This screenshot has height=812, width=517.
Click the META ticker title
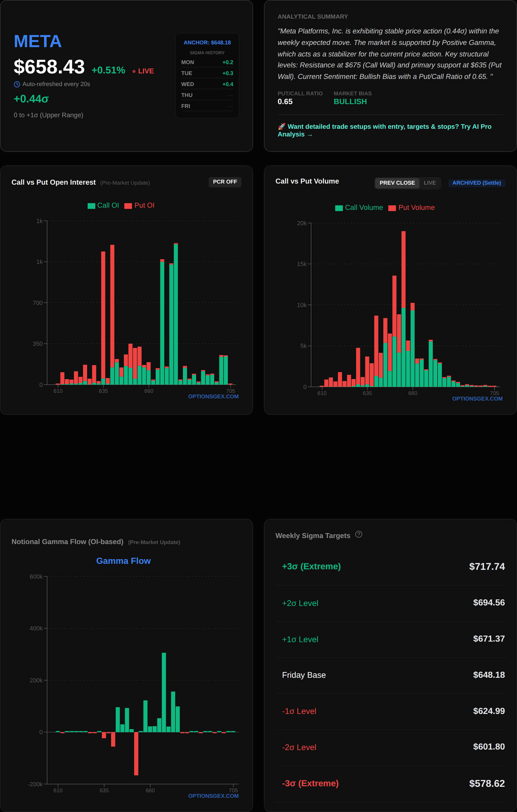38,41
